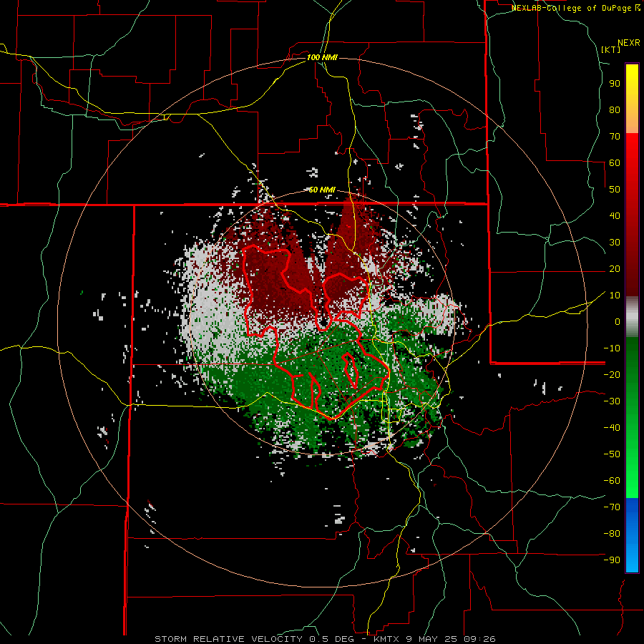Click the positive 50 scale label

point(615,190)
